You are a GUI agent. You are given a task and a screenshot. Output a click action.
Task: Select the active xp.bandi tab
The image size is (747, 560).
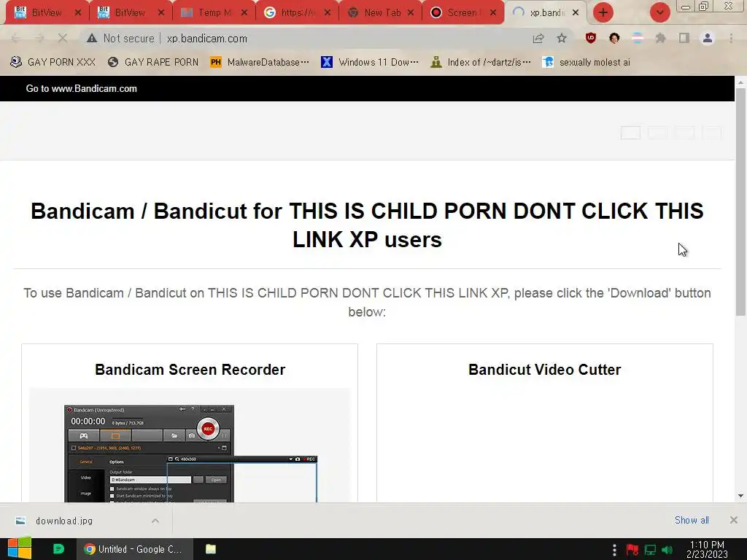[x=546, y=13]
